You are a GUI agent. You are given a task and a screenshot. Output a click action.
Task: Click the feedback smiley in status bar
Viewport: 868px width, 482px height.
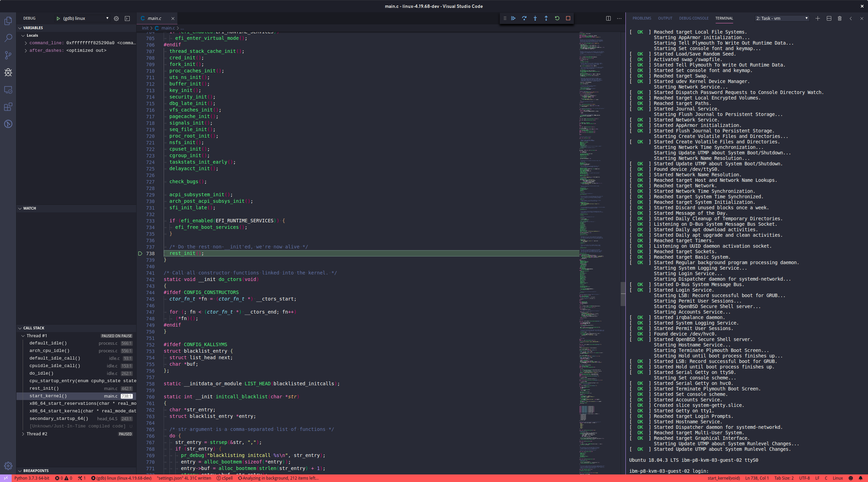click(x=851, y=478)
